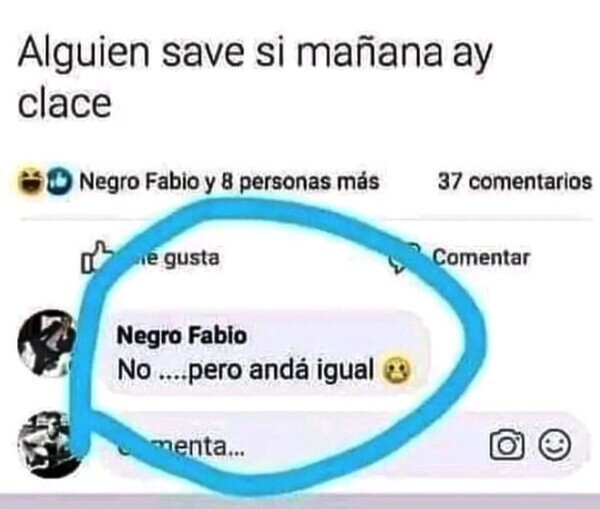Image resolution: width=600 pixels, height=509 pixels.
Task: Open the 37 comentarios link
Action: [515, 181]
